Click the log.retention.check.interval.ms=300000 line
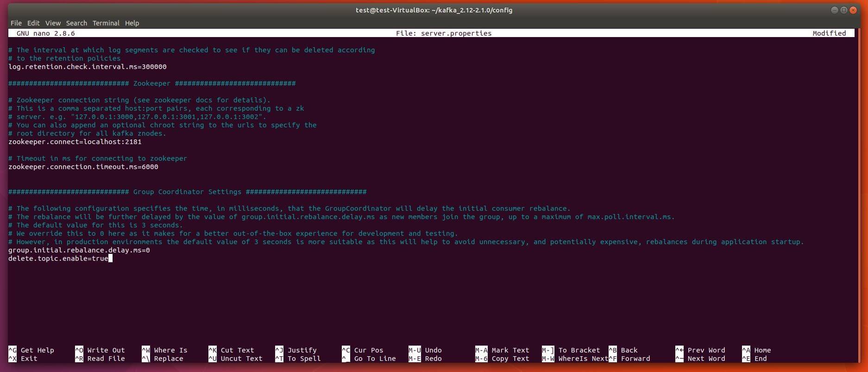 coord(87,67)
